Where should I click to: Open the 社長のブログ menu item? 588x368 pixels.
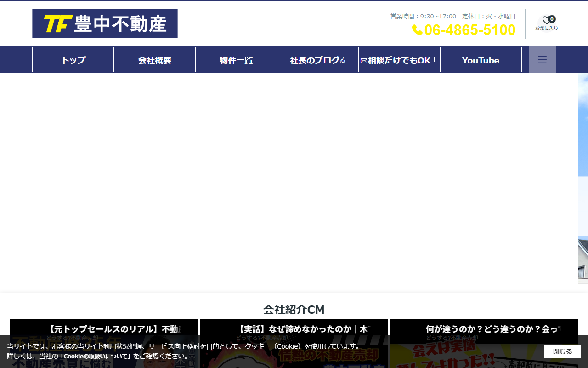317,60
